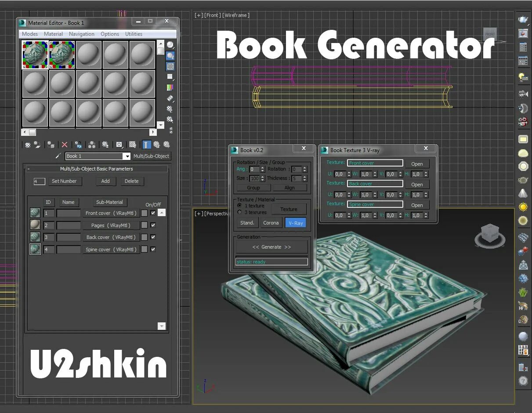The image size is (532, 413).
Task: Click color swatch beside Front cover sub-material
Action: coord(144,213)
